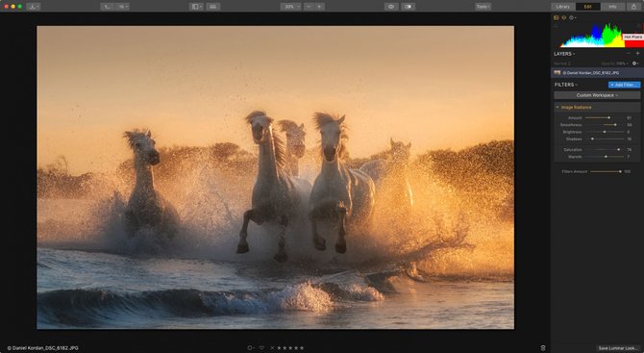The height and width of the screenshot is (353, 644).
Task: Click the zoom out minus button
Action: coord(309,7)
